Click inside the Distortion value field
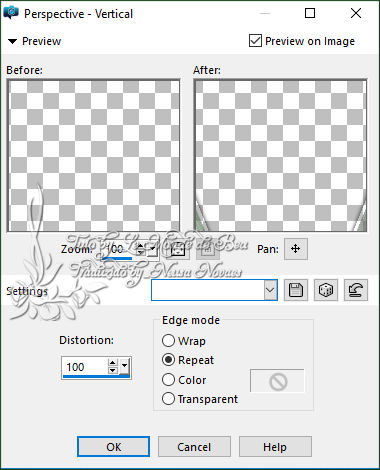Image resolution: width=380 pixels, height=470 pixels. click(85, 367)
